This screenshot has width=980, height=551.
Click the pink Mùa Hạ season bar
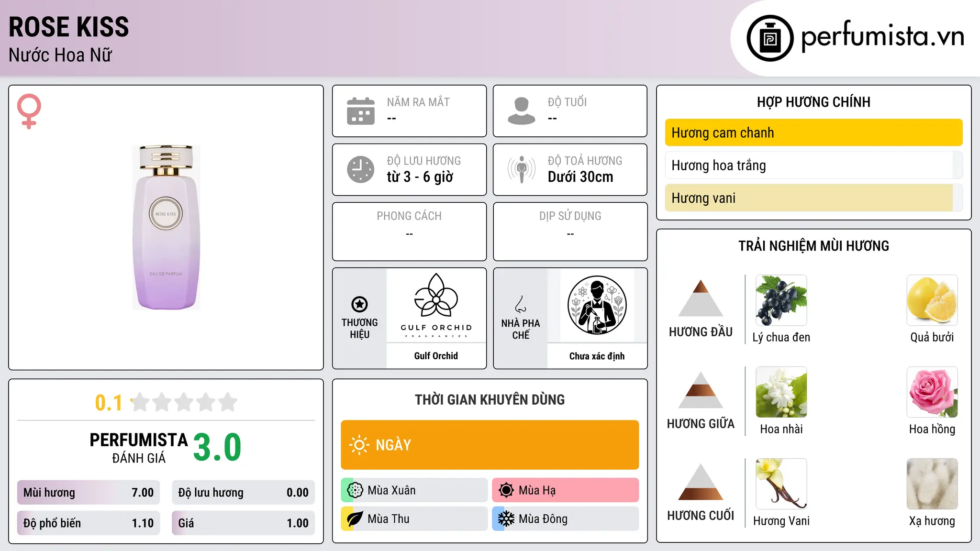(x=566, y=490)
